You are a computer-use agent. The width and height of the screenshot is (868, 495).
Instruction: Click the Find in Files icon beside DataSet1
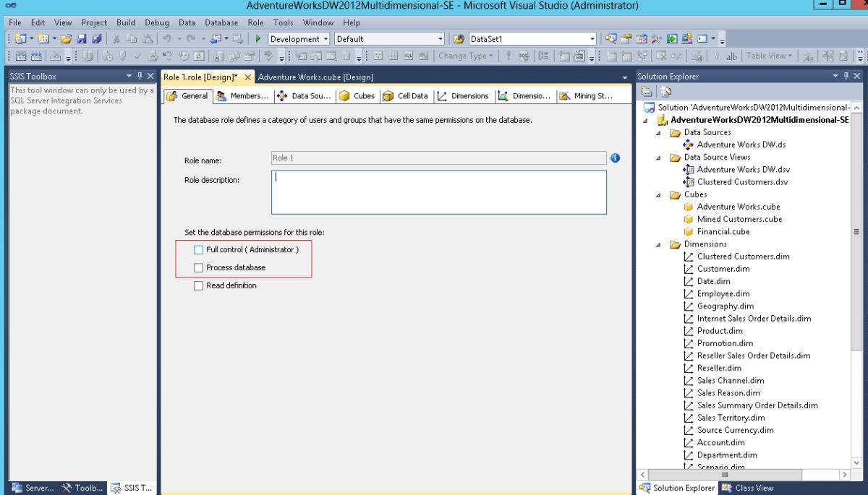(460, 39)
